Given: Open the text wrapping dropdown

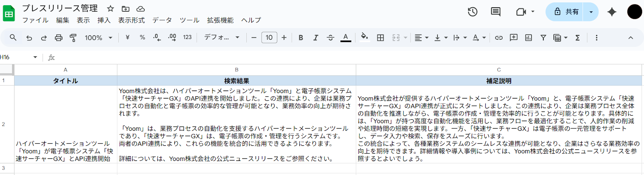Looking at the screenshot, I should [x=460, y=37].
